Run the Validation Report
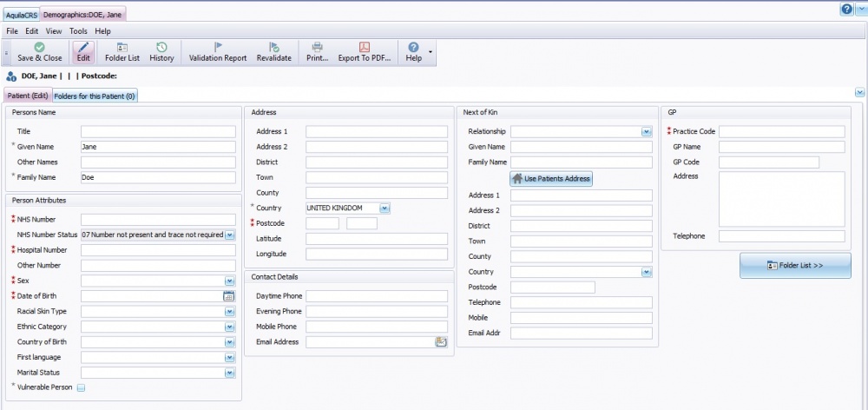The width and height of the screenshot is (868, 410). [217, 52]
